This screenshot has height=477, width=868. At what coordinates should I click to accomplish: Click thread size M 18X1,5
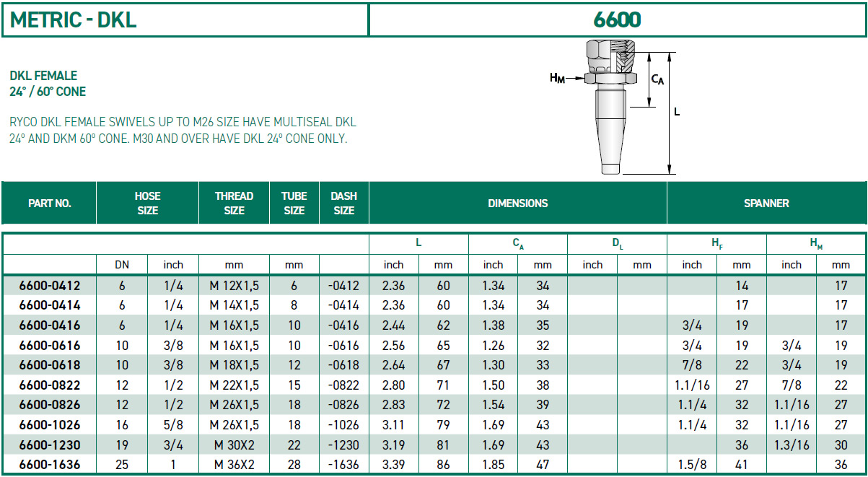[x=234, y=364]
